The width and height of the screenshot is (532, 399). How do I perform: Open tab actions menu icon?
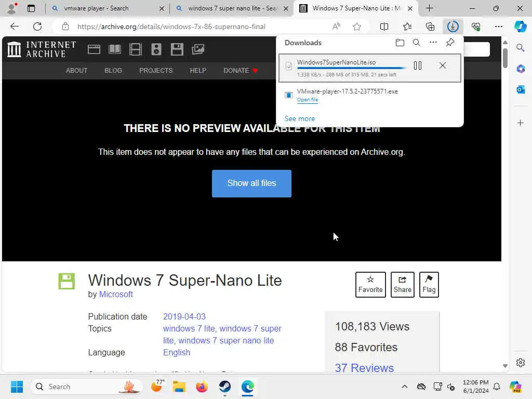tap(31, 8)
